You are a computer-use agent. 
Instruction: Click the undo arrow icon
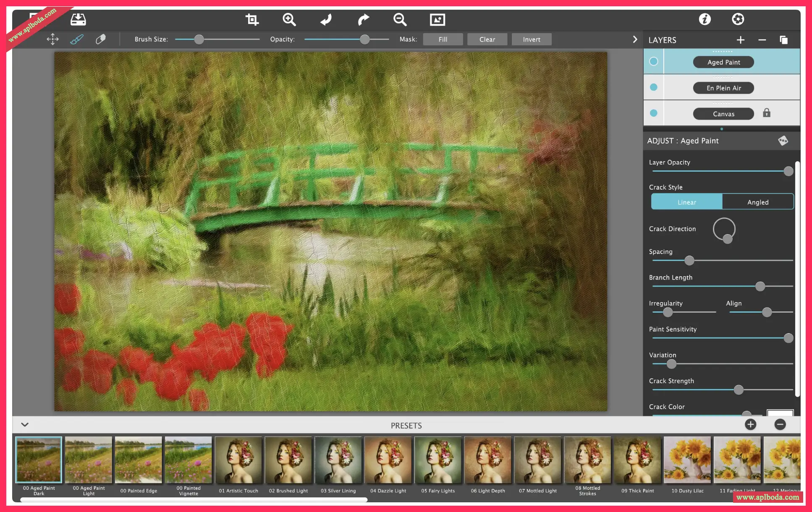[x=326, y=19]
